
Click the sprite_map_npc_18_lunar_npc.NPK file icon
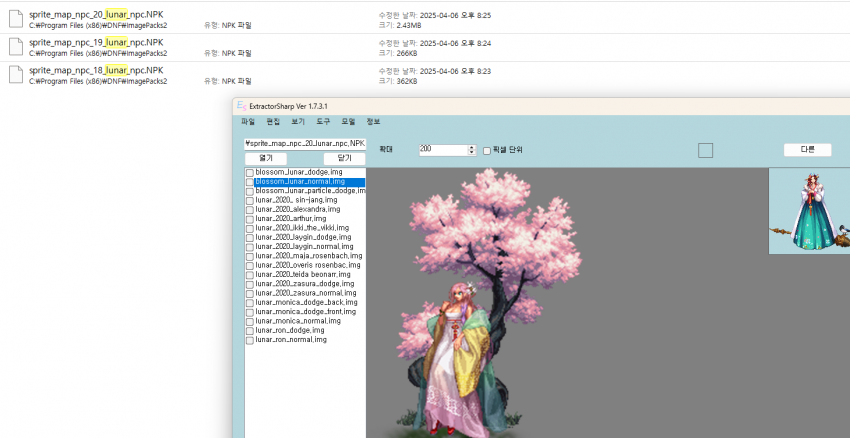(15, 75)
